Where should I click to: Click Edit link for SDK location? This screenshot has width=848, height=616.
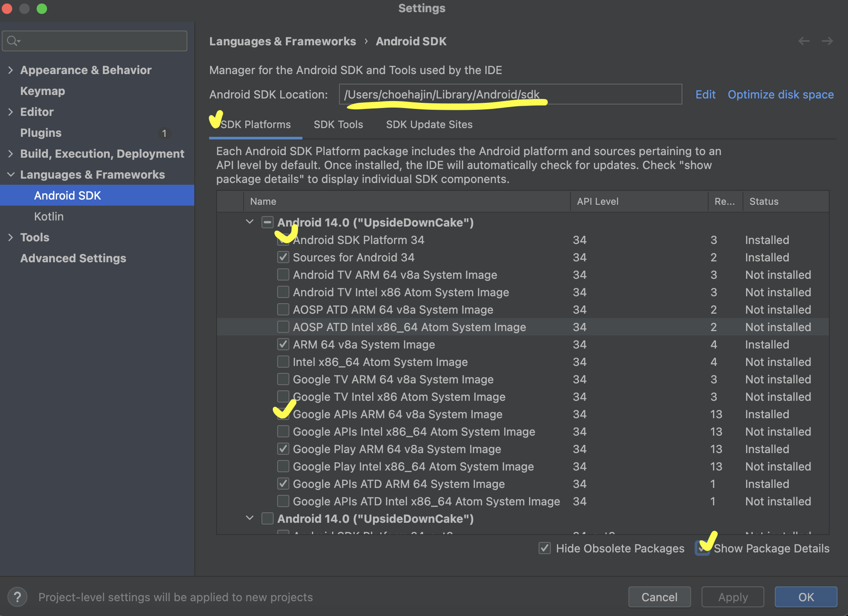706,95
